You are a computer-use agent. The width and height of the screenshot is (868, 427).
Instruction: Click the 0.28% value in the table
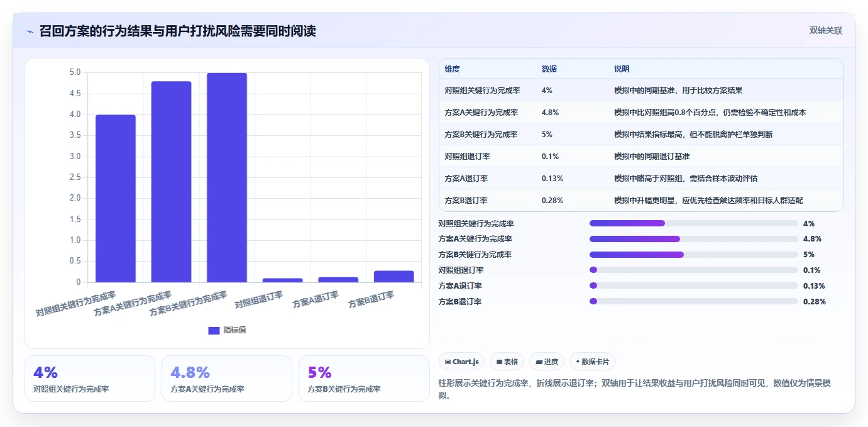pyautogui.click(x=552, y=201)
